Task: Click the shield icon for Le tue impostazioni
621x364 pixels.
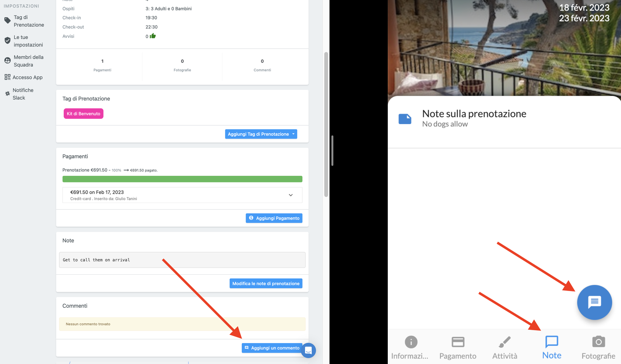Action: [x=7, y=41]
